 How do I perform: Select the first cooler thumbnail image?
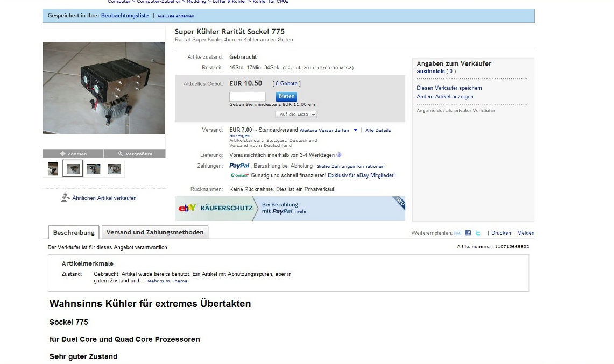(x=53, y=169)
